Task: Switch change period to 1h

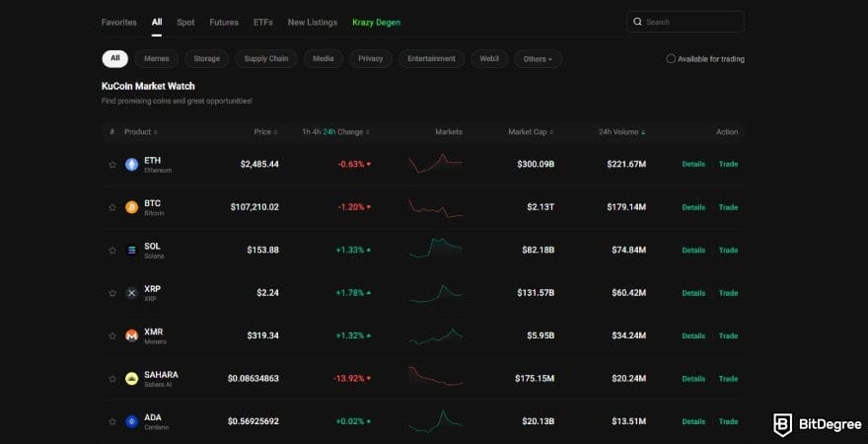Action: [306, 132]
